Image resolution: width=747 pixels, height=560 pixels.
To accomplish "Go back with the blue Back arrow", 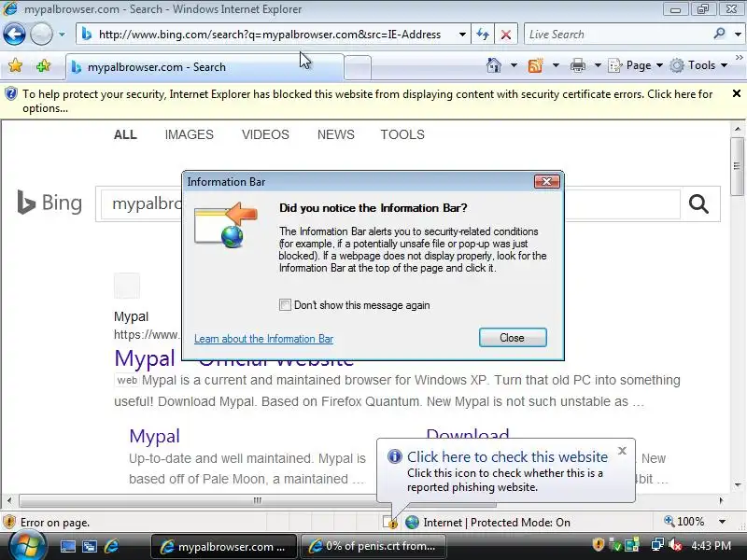I will [14, 35].
